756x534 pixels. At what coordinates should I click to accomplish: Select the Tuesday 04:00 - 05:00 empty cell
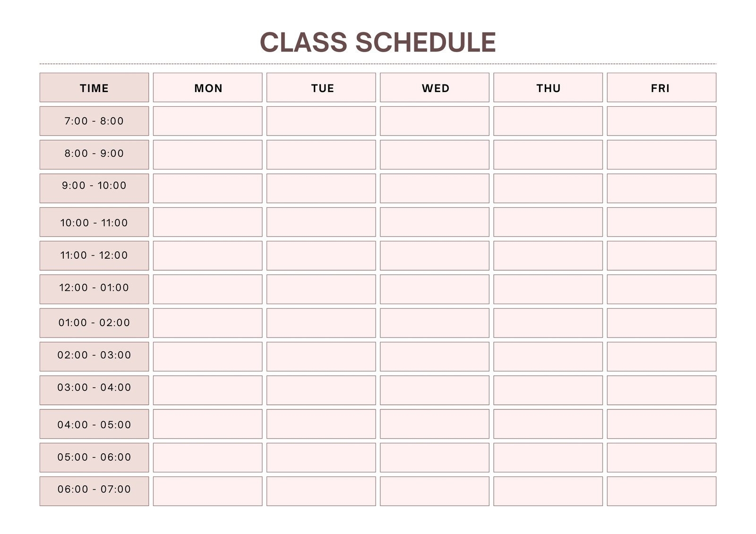point(321,424)
